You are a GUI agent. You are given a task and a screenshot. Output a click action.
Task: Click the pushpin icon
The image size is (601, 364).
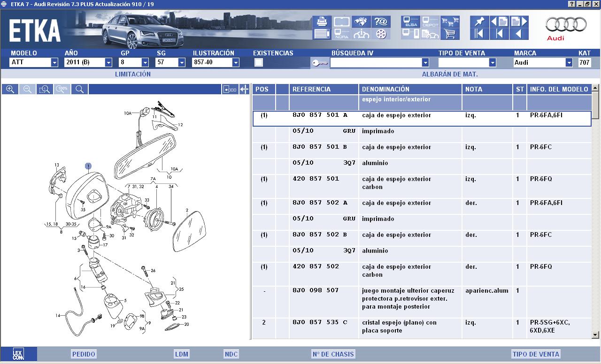[479, 22]
